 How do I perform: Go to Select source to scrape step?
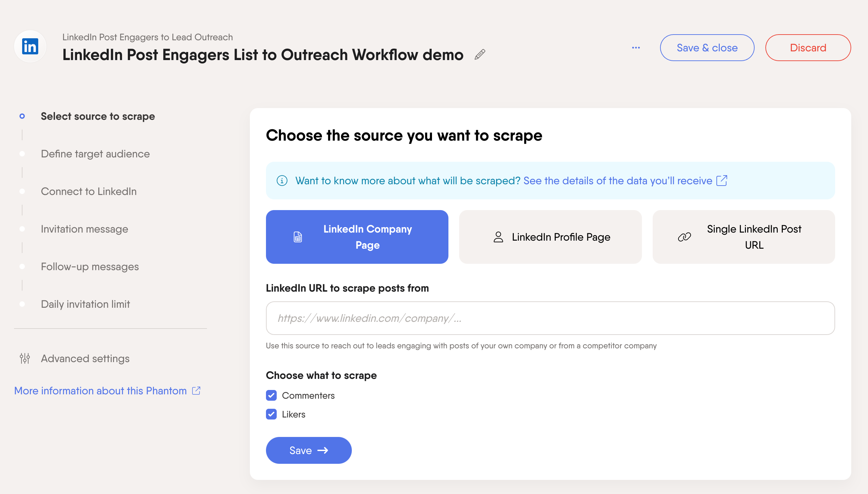click(x=98, y=116)
